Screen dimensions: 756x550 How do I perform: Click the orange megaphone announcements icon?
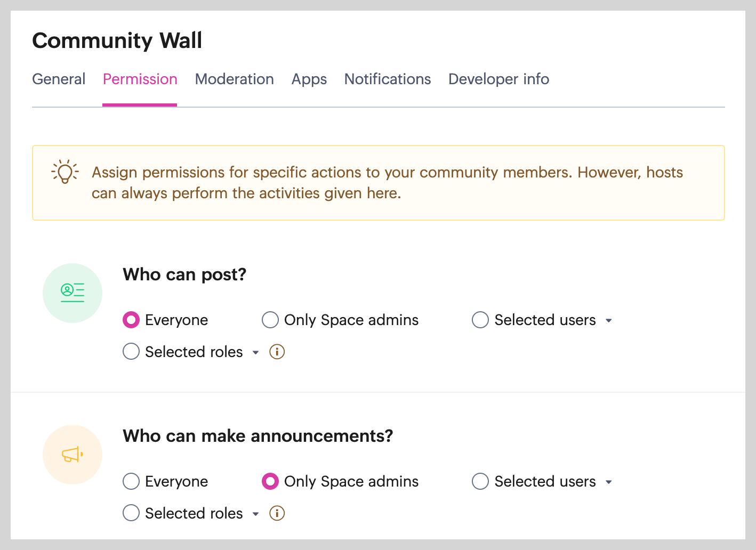73,455
